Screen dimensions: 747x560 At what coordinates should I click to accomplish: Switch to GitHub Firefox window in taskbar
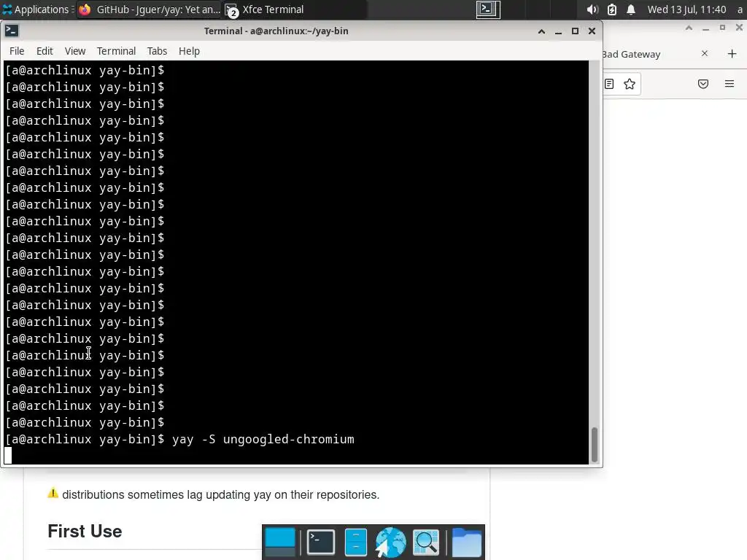(149, 9)
